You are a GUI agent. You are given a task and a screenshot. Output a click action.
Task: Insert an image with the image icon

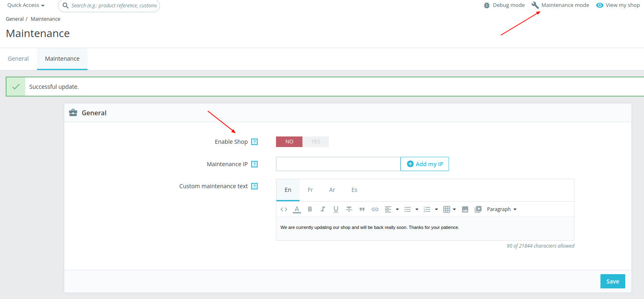[x=465, y=209]
